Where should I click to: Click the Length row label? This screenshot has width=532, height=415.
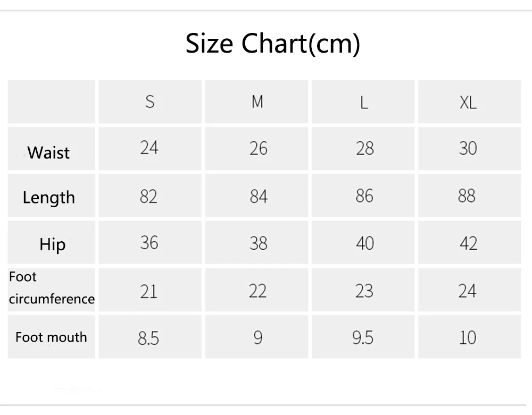click(x=49, y=198)
